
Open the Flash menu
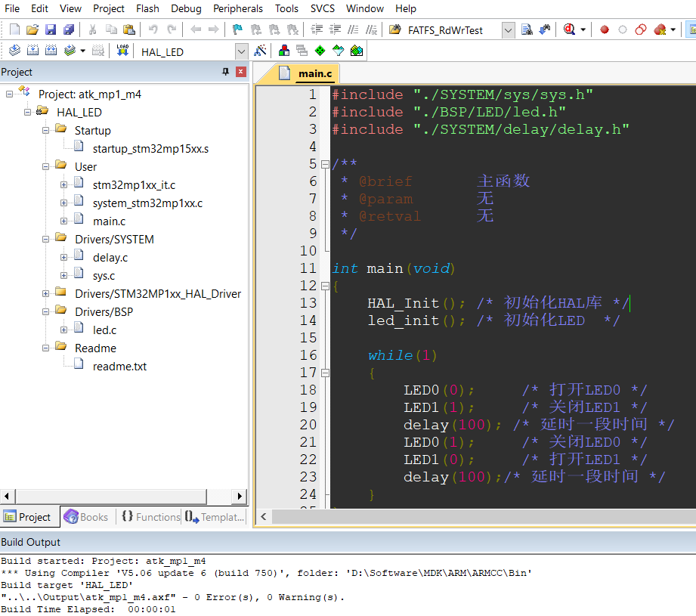(147, 8)
